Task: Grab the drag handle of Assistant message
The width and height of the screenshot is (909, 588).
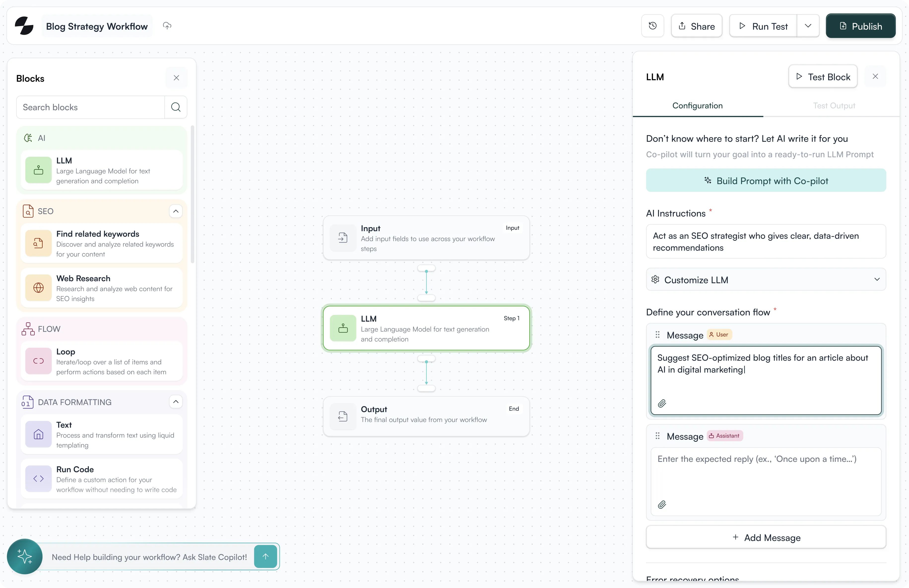Action: (657, 436)
